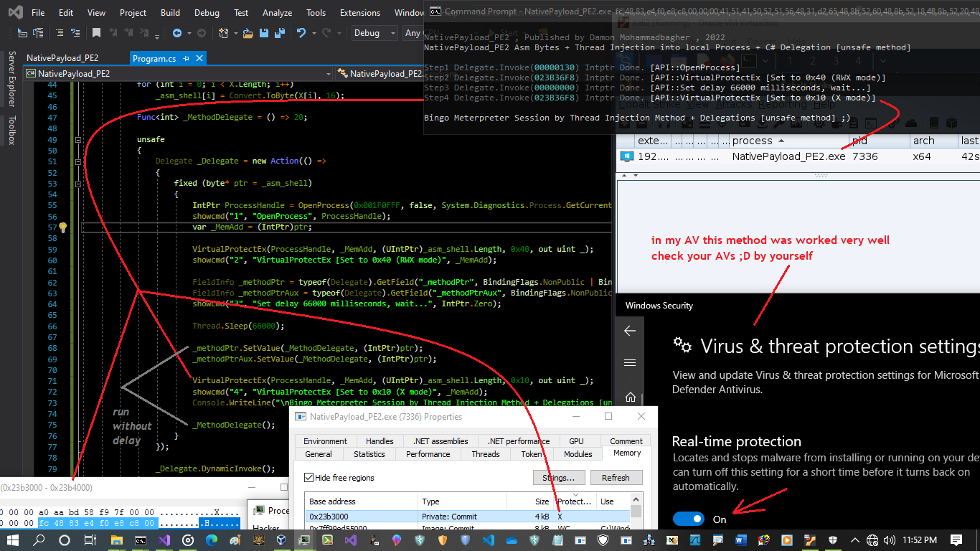Screen dimensions: 980x551
Task: Select the NativePayload_PE2.exe beacon row
Action: [798, 156]
